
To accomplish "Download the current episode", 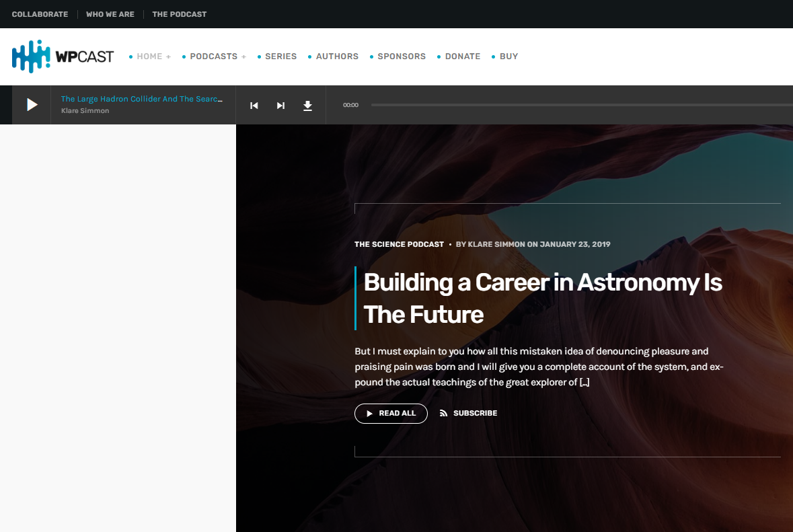I will coord(307,105).
